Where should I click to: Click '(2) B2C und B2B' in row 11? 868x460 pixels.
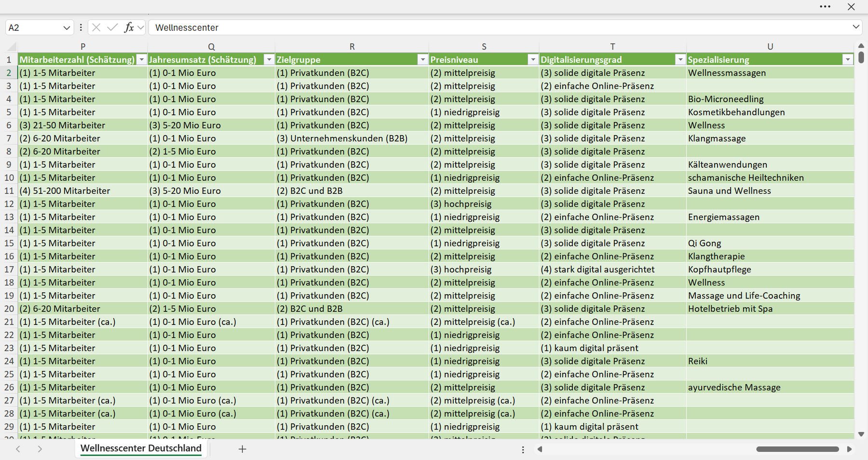(352, 191)
